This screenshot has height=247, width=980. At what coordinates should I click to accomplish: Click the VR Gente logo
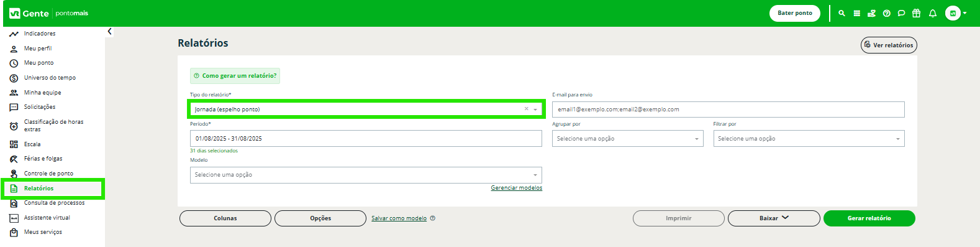pos(29,13)
